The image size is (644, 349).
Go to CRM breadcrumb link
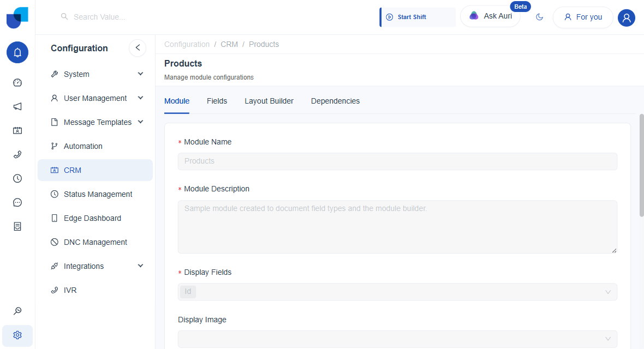pos(229,44)
